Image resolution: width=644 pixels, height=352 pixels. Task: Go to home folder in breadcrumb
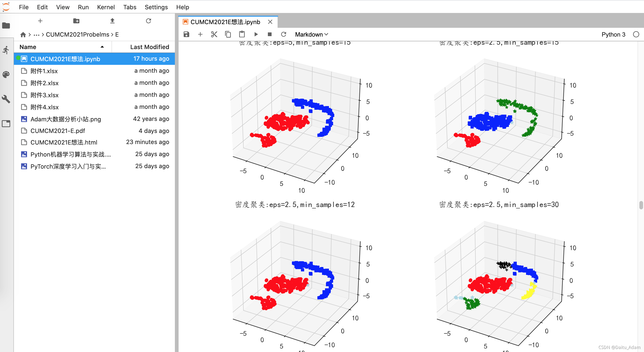coord(23,35)
